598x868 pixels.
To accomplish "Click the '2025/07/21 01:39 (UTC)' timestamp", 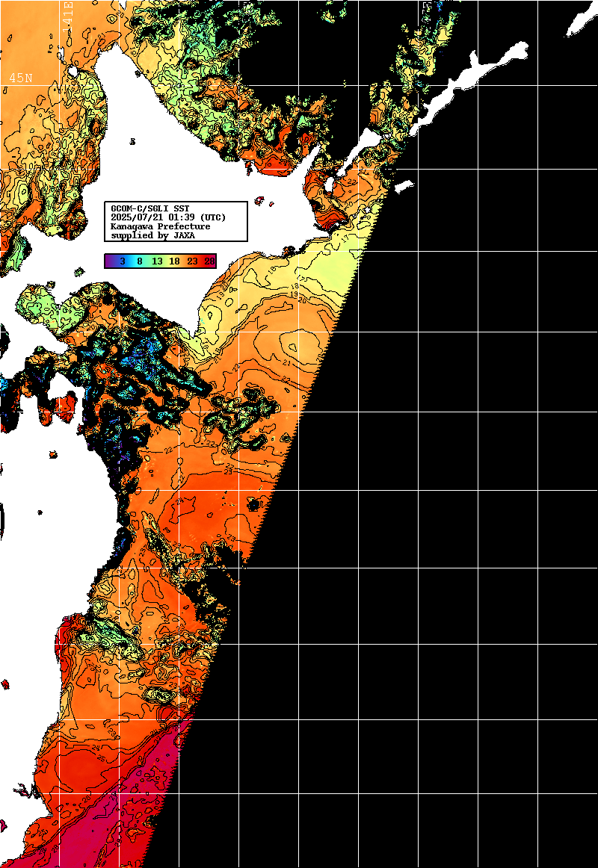I will coord(168,217).
